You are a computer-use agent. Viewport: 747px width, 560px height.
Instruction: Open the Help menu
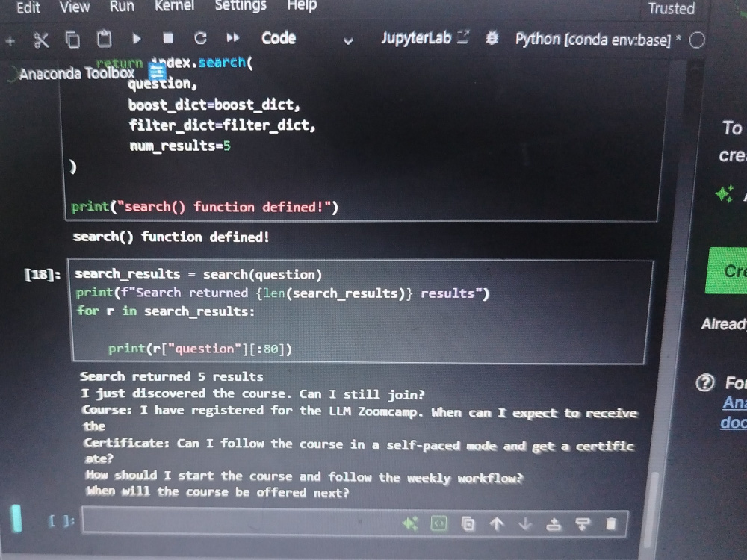click(x=302, y=5)
